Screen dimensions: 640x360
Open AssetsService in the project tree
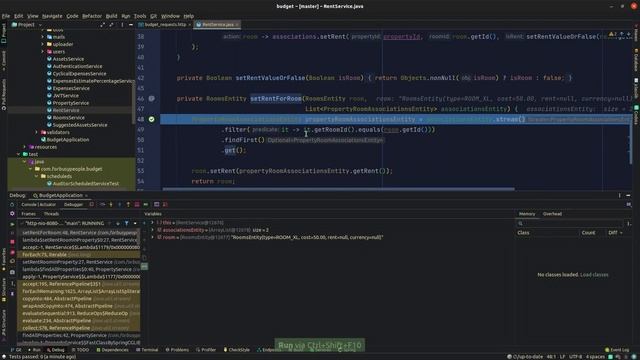[x=68, y=59]
